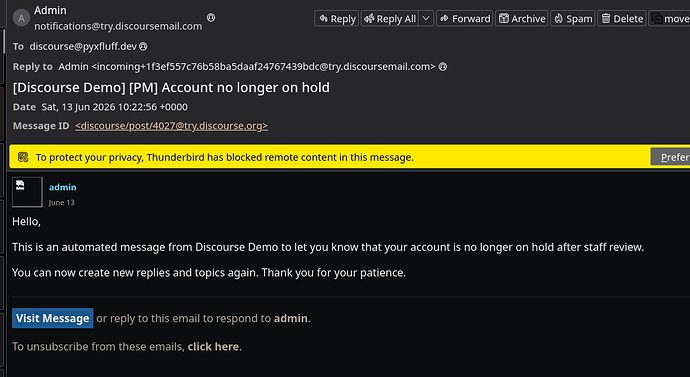Image resolution: width=690 pixels, height=377 pixels.
Task: Click the recipient address discourse@pyxfluff.dev
Action: tap(83, 46)
